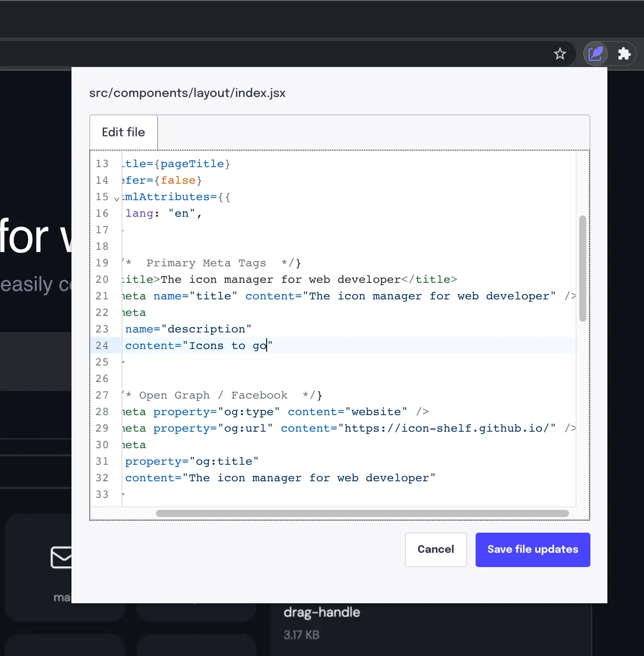
Task: Click the drag-handle label behind dialog
Action: (x=322, y=612)
